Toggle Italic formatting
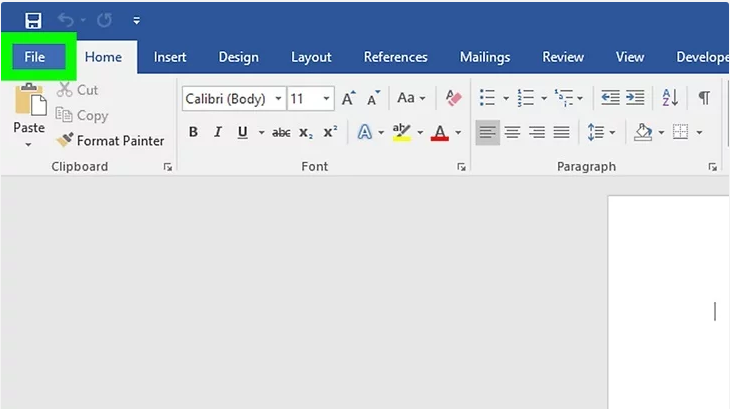Screen dimensions: 730x409 [218, 132]
